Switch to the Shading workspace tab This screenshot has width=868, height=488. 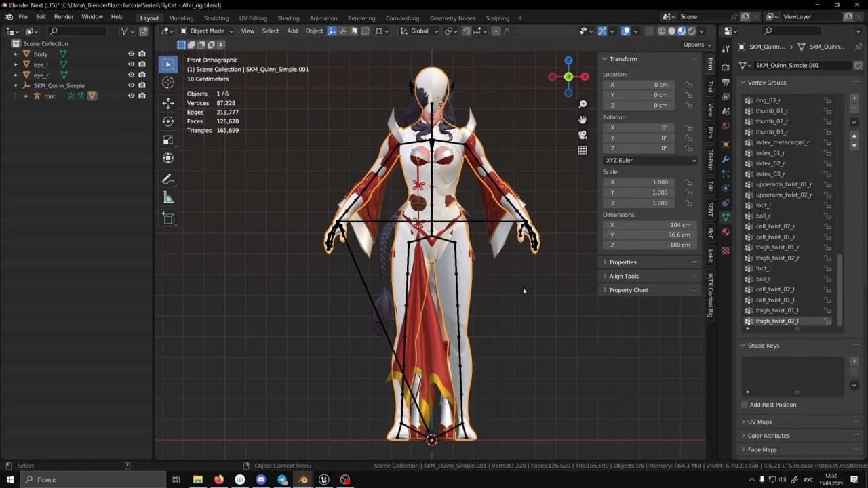(x=288, y=18)
